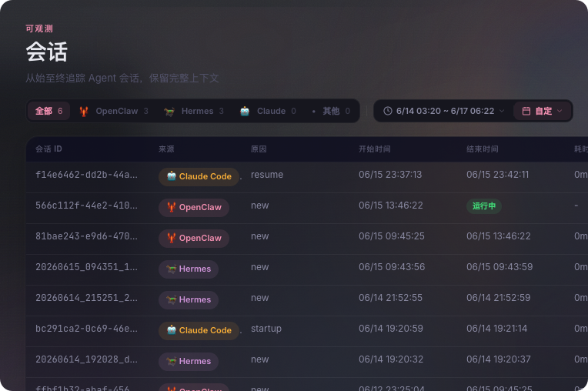This screenshot has width=588, height=391.
Task: Open session bc291ca2-0c69-46e...
Action: click(x=86, y=329)
